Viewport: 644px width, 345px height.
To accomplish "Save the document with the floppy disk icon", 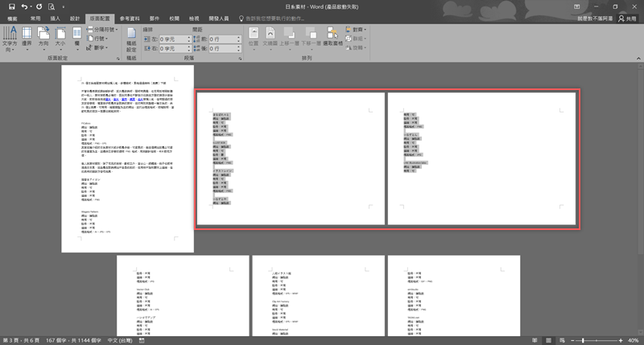I will [11, 6].
